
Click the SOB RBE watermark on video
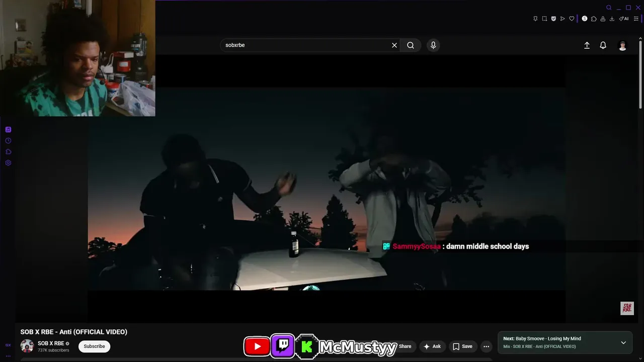(x=627, y=308)
